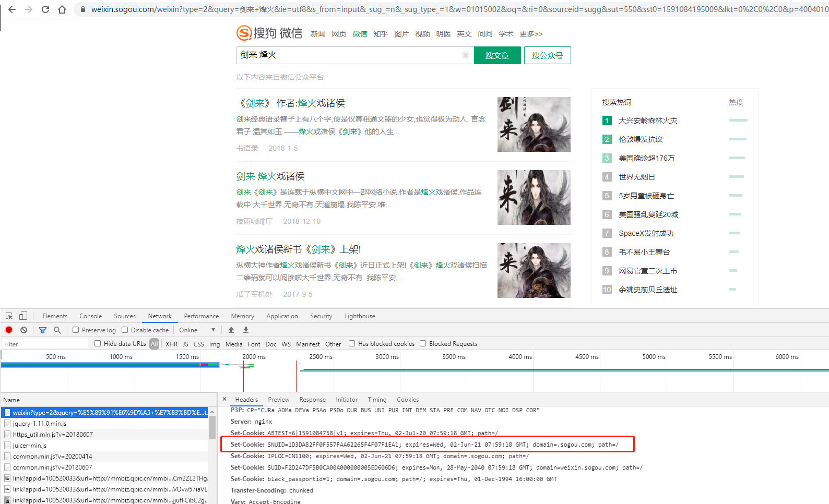
Task: Select the Response tab of the request
Action: tap(312, 400)
